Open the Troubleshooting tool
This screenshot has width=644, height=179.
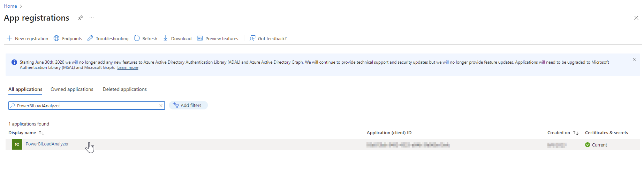pyautogui.click(x=108, y=38)
